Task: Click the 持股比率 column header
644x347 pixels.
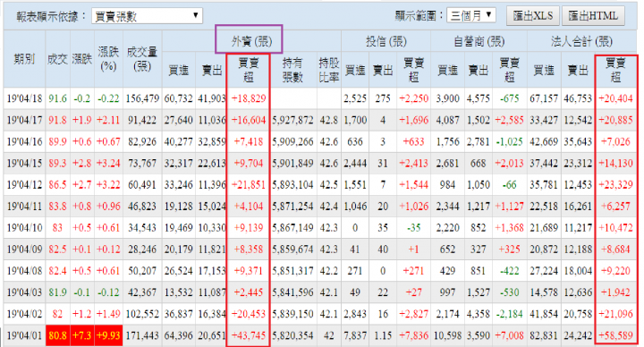Action: pos(328,70)
